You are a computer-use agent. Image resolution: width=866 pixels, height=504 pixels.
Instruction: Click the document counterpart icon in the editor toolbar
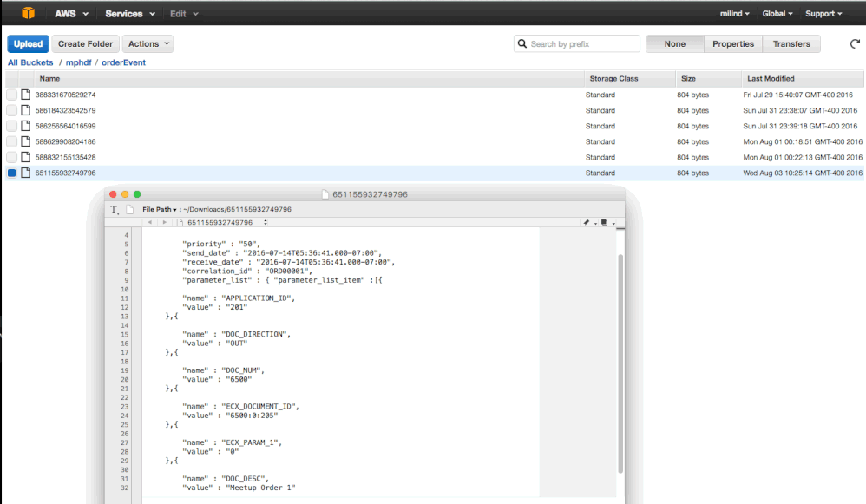604,222
